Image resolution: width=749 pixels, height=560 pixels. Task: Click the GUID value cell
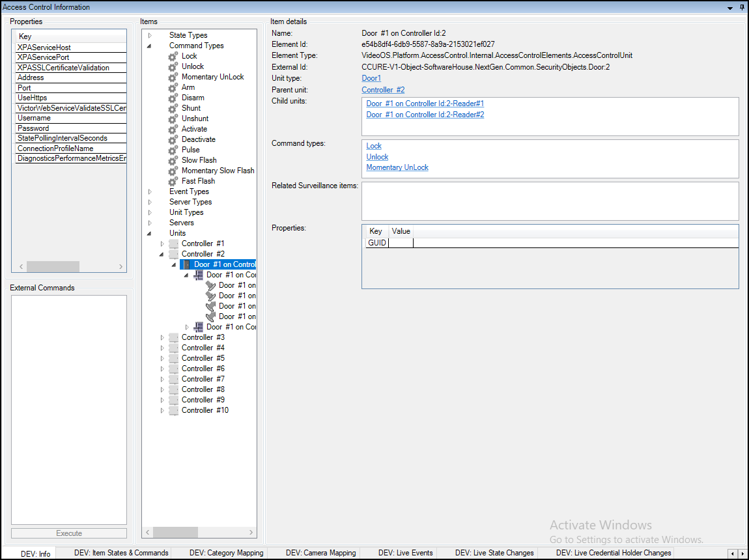coord(401,243)
